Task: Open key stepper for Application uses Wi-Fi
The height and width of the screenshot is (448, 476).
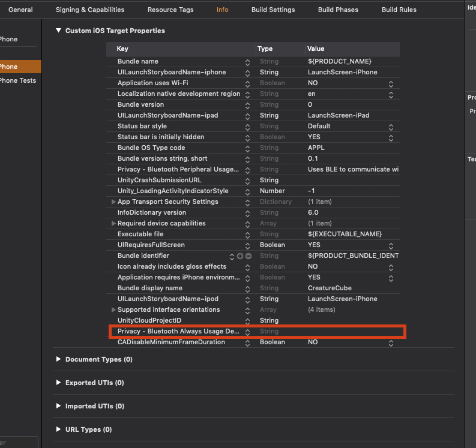Action: (x=247, y=84)
